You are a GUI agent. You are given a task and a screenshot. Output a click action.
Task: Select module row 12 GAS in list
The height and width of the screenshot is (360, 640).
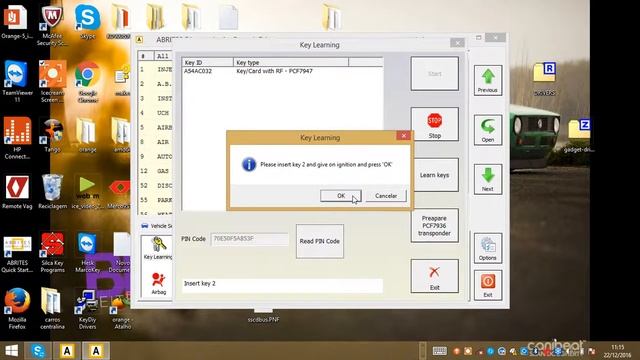[x=156, y=171]
